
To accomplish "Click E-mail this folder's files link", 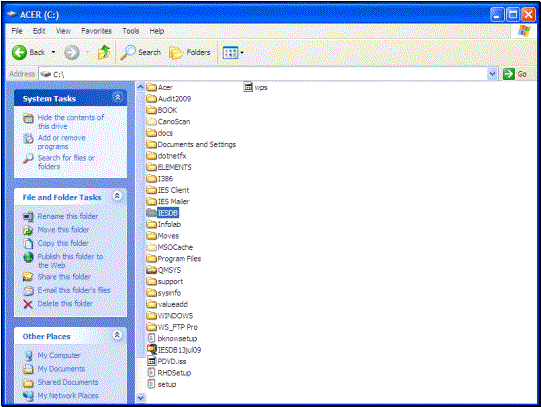I will click(x=74, y=290).
